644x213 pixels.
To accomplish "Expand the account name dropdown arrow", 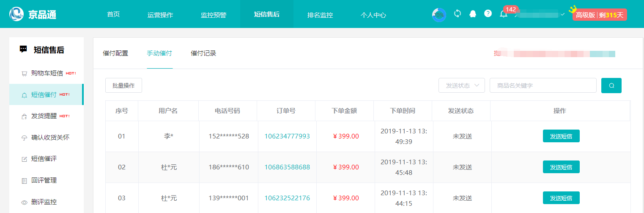I will [x=562, y=15].
